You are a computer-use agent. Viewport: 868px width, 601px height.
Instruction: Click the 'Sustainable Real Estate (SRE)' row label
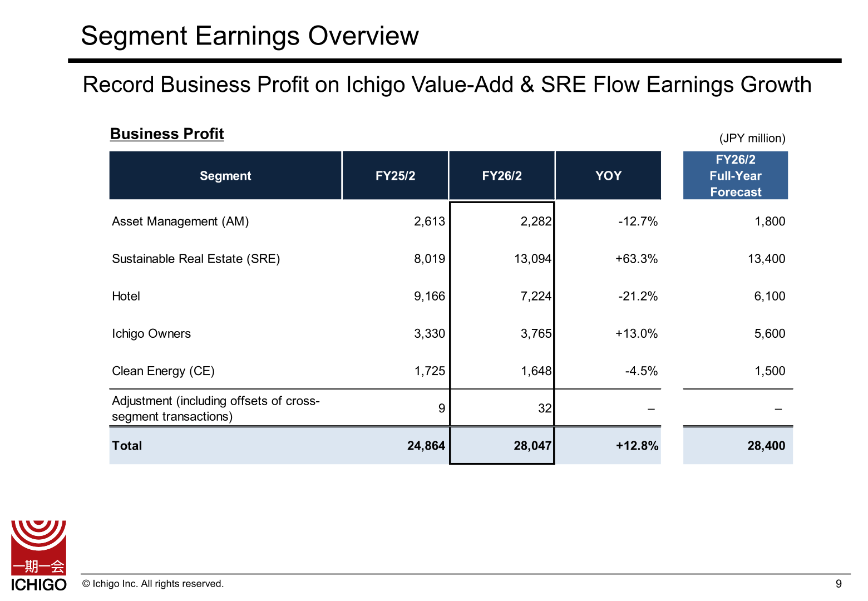[196, 259]
